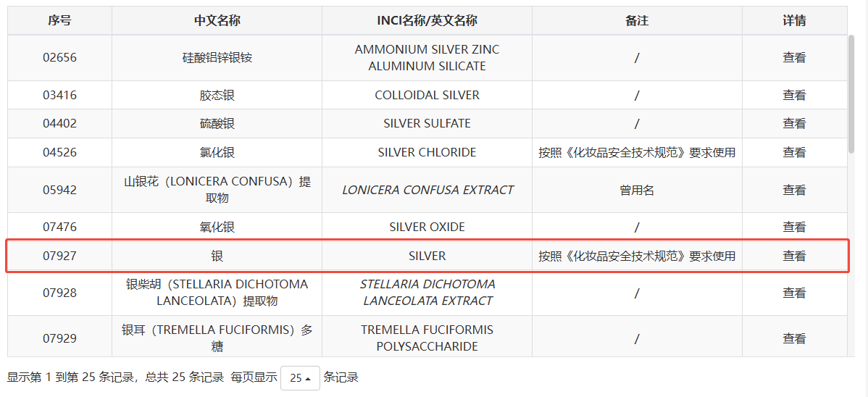Click the INCI名称/英文名称 column header
The height and width of the screenshot is (397, 868).
click(427, 21)
